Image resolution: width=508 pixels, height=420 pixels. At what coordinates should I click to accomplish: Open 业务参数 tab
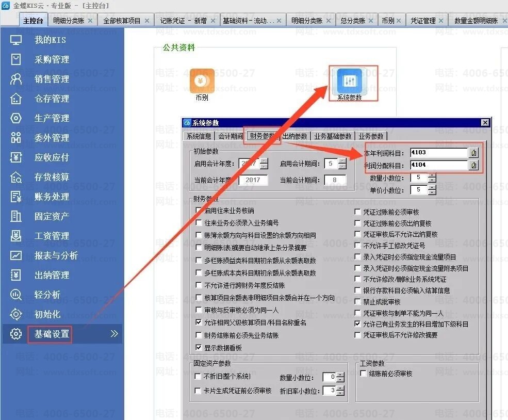click(x=371, y=136)
